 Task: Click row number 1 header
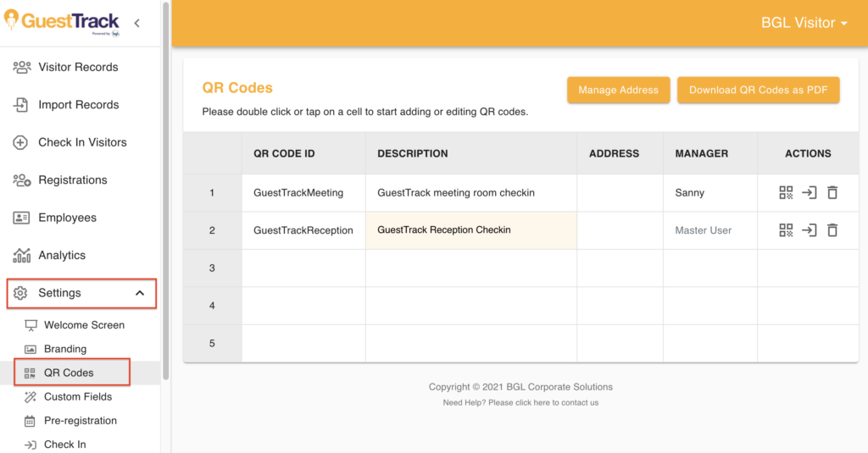[212, 193]
